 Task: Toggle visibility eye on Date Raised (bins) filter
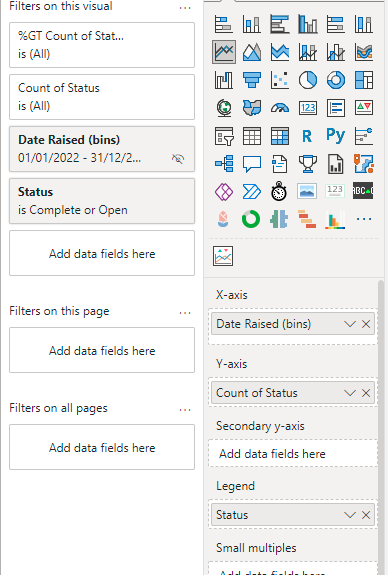click(x=178, y=158)
